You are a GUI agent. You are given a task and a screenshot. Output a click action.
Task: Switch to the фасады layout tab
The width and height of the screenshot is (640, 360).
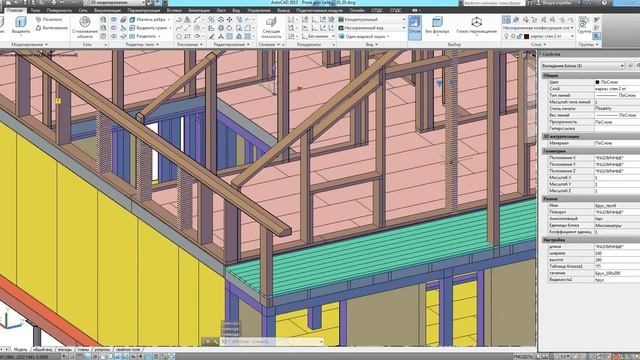(x=65, y=350)
